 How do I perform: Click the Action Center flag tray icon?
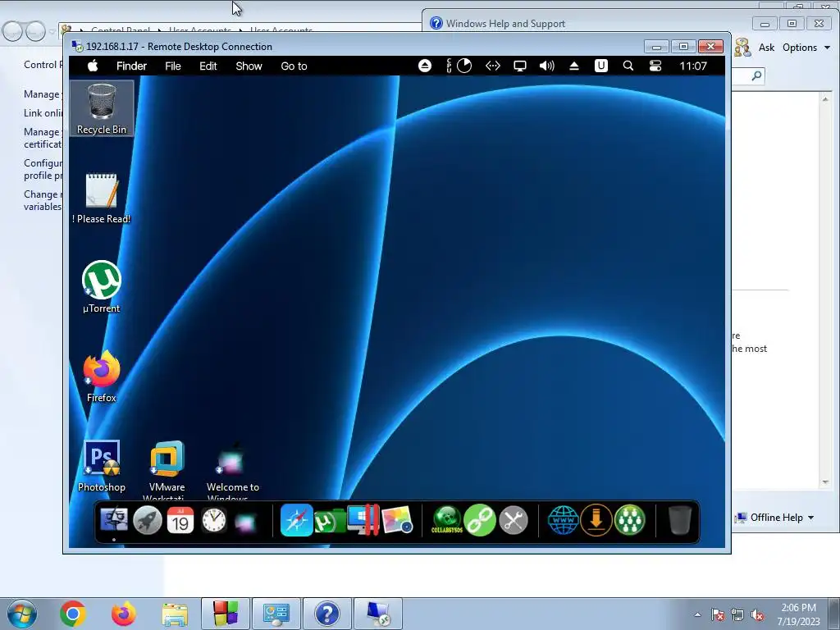click(x=718, y=614)
